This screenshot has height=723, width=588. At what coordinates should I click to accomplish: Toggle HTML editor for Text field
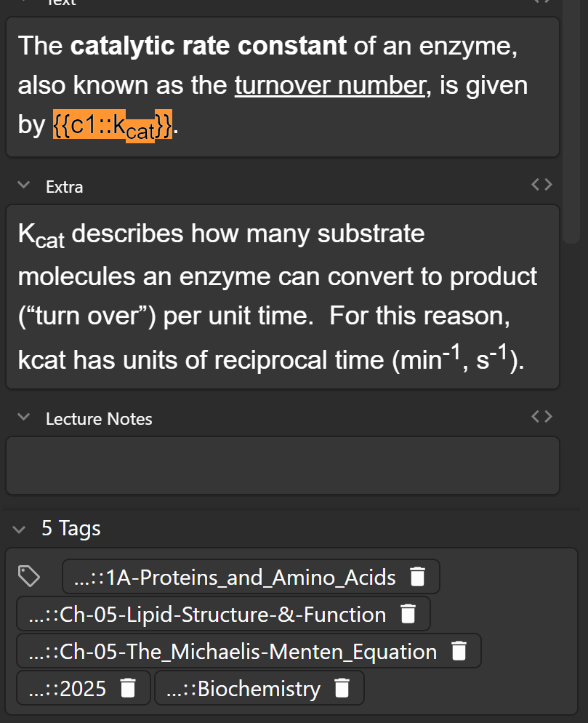coord(541,2)
